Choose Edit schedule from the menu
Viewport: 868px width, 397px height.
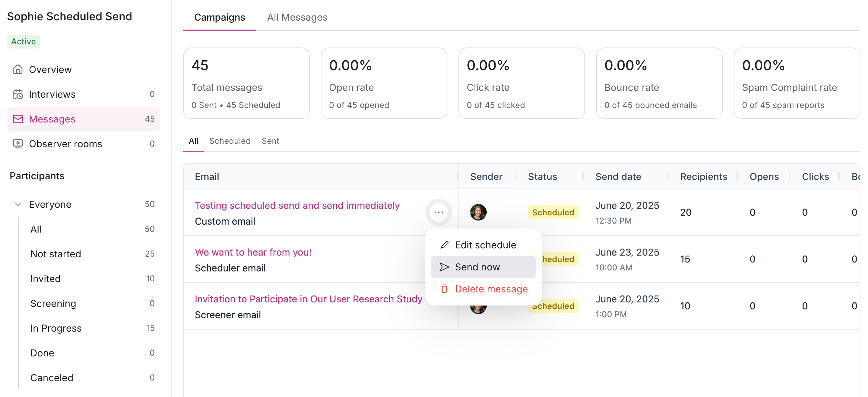point(485,245)
